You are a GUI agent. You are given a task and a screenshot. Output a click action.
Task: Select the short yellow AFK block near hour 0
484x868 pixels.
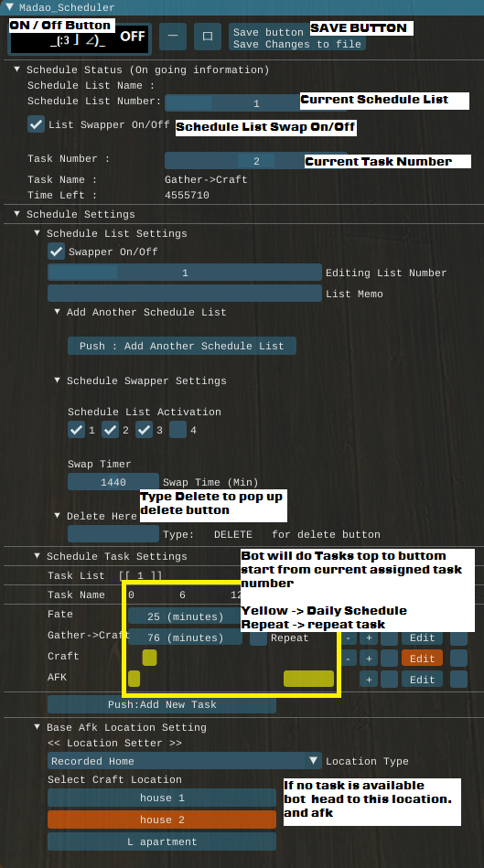(134, 679)
